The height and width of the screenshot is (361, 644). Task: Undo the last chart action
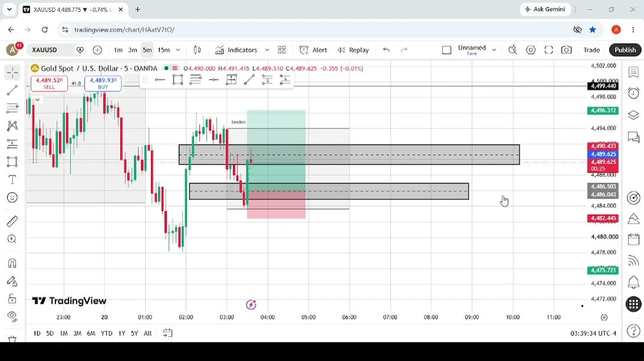point(386,50)
